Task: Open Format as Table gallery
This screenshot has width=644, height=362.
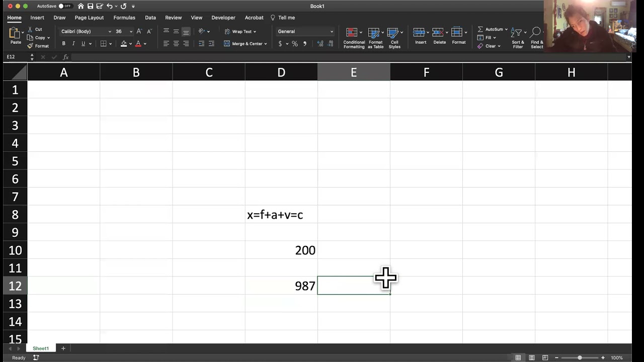Action: pyautogui.click(x=375, y=38)
